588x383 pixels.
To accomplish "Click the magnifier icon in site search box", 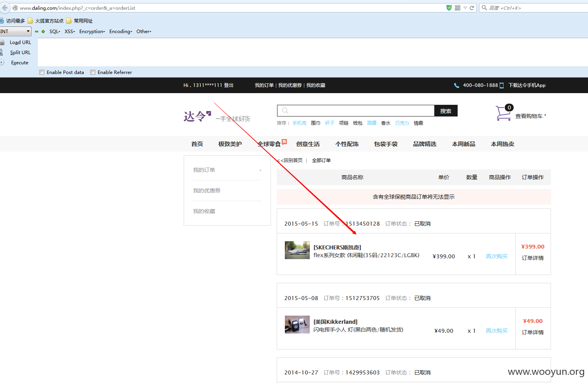I will click(x=285, y=111).
